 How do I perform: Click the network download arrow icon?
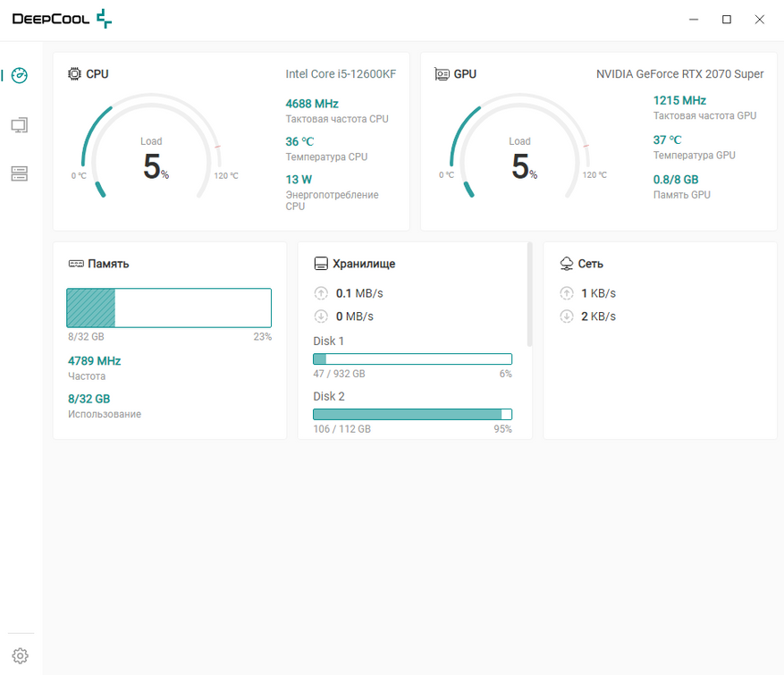click(567, 316)
